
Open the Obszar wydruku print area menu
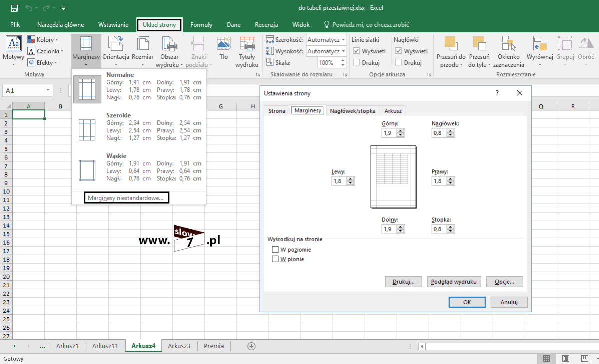coord(169,51)
